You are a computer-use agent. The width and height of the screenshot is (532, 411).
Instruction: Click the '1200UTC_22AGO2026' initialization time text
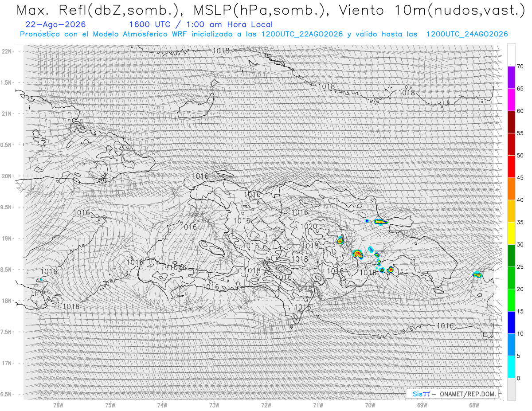point(302,34)
